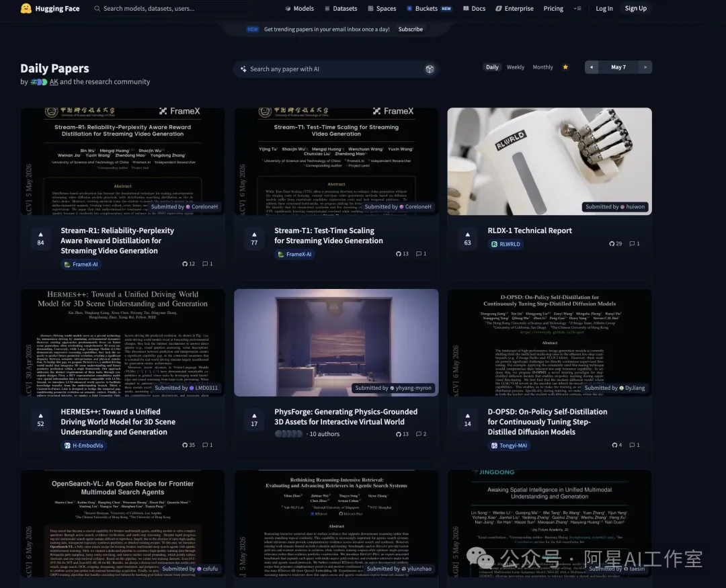Click submitter huiwon on RLDX-1 card

point(615,207)
